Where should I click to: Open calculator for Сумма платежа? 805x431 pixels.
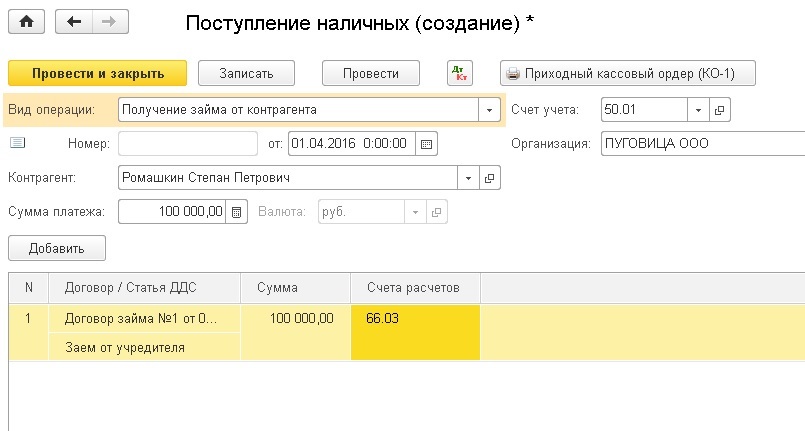237,212
